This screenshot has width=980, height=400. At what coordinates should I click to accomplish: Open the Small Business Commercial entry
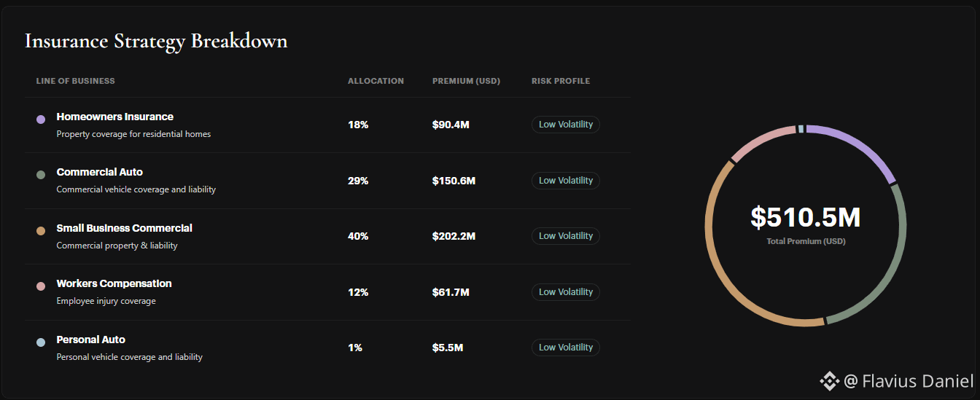125,228
